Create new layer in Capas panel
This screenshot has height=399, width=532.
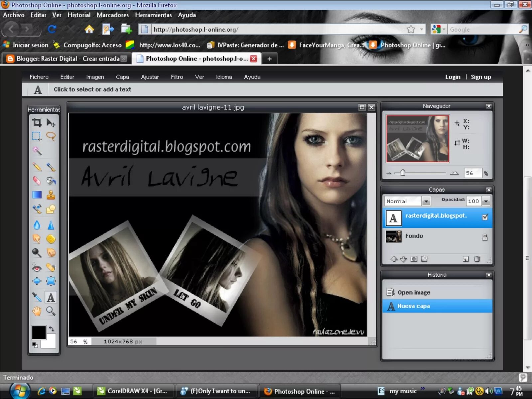tap(466, 259)
